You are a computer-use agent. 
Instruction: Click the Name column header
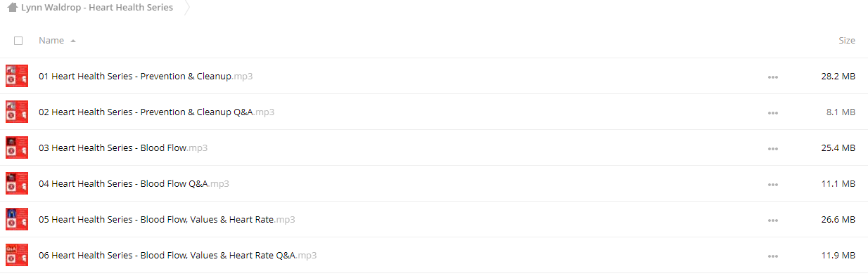[51, 41]
